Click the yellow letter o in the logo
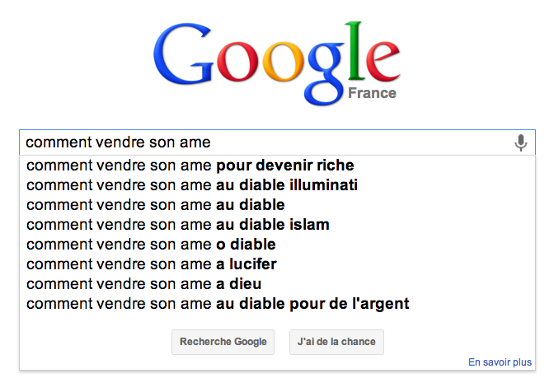The height and width of the screenshot is (392, 554). point(284,62)
